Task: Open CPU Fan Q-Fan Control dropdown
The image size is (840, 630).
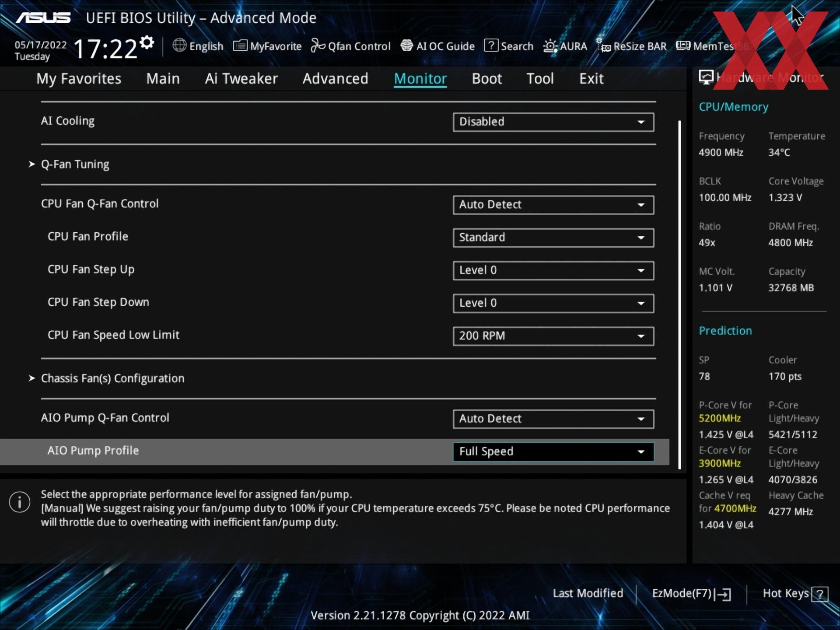Action: [553, 205]
